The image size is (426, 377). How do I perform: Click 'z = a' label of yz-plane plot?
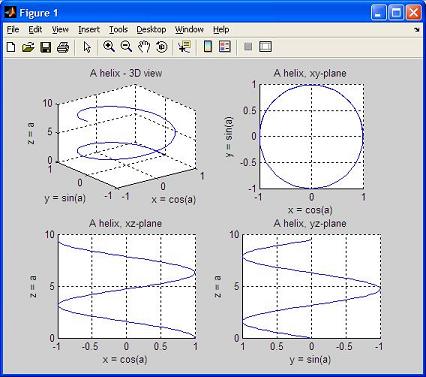click(217, 286)
